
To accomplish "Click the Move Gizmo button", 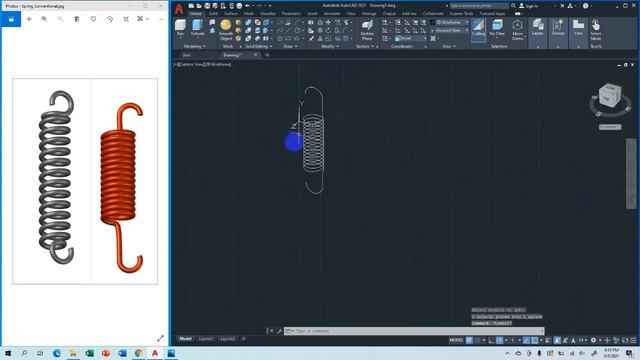I will tap(518, 30).
